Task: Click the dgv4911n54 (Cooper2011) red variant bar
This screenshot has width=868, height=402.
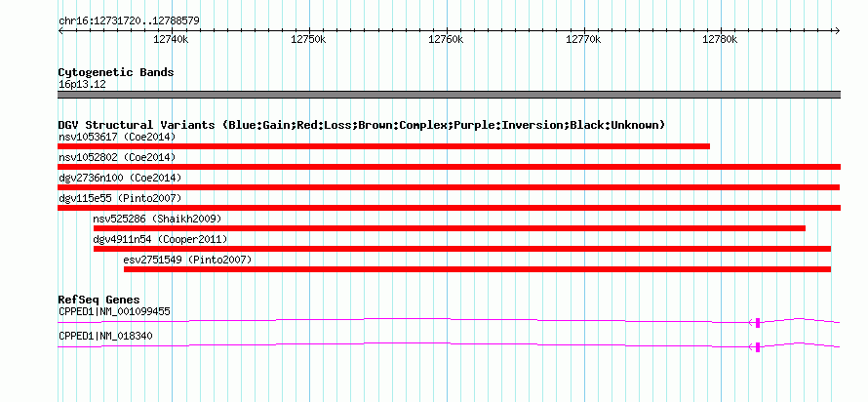Action: click(x=462, y=249)
